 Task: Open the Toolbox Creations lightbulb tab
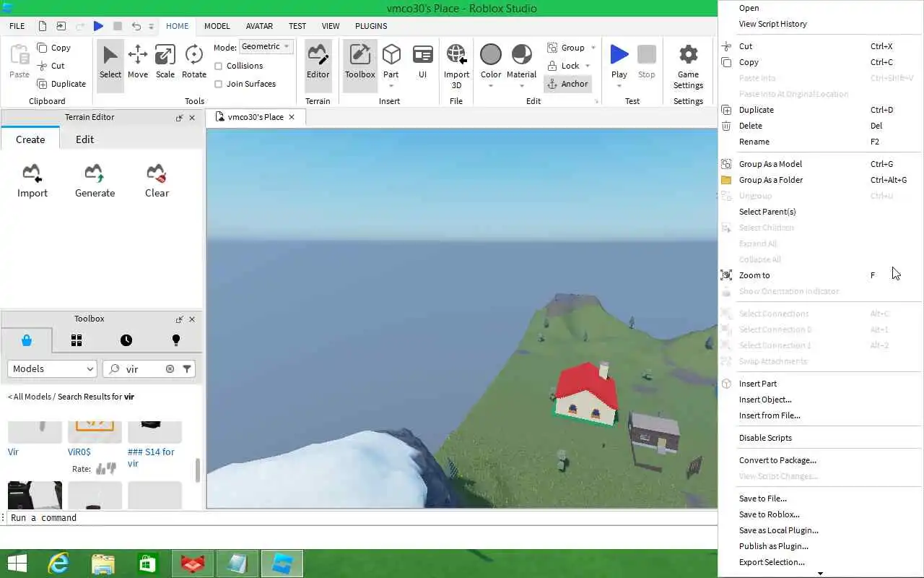point(175,340)
